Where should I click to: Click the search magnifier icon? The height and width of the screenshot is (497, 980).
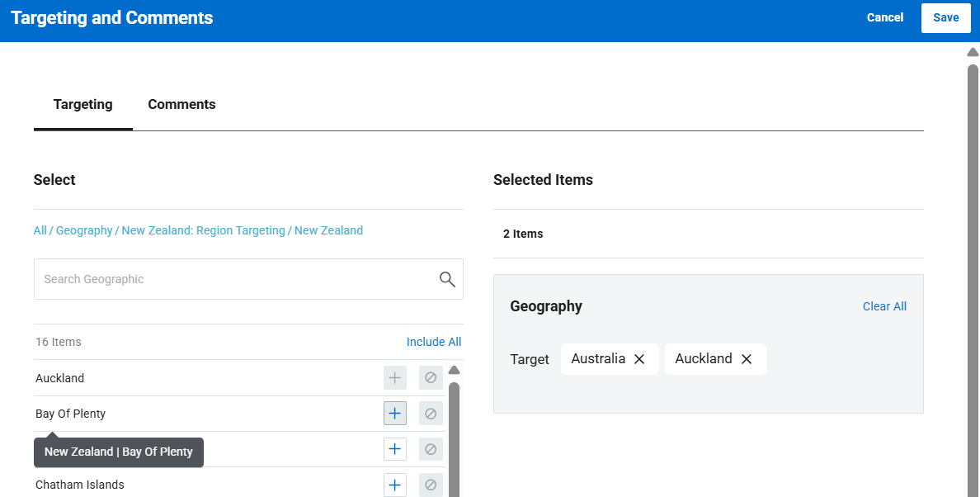447,279
